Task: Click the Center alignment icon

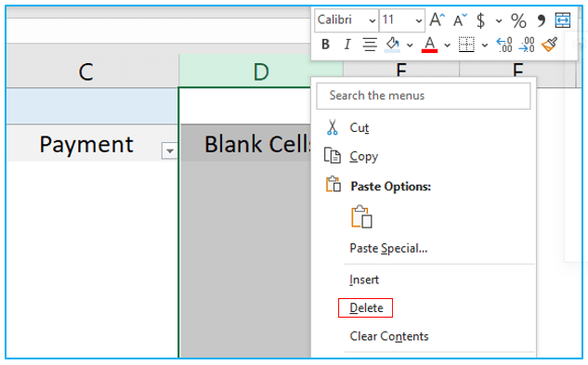Action: (370, 45)
